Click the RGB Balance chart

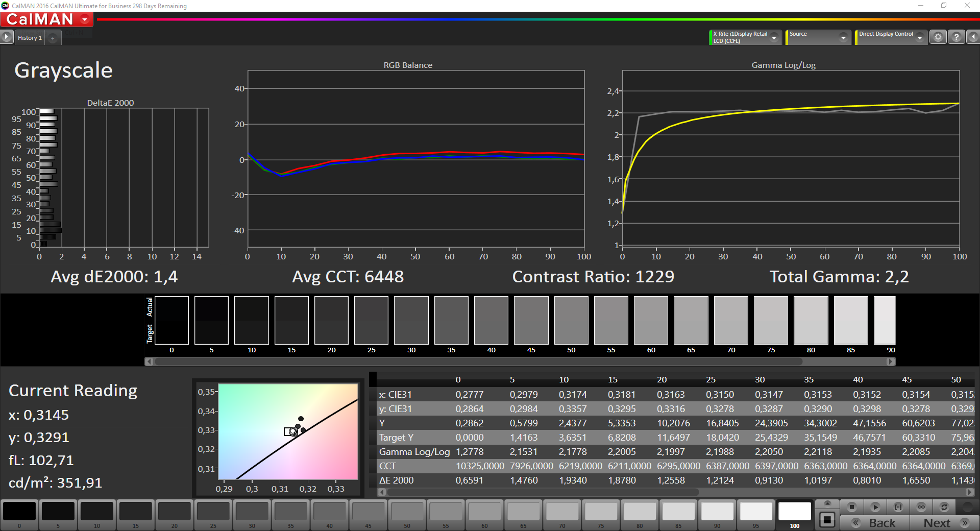pos(416,159)
